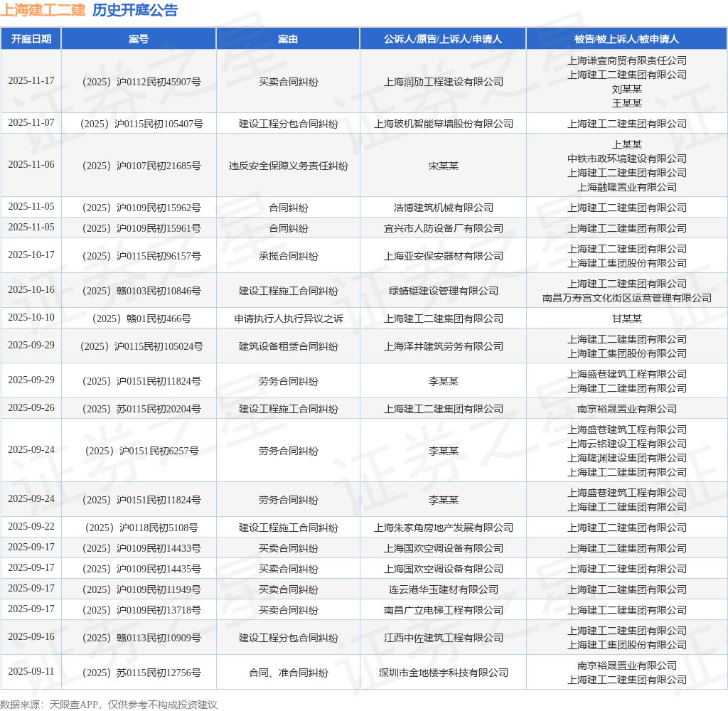
Task: Select case number (2025)赣0103民初10846号
Action: tap(141, 291)
